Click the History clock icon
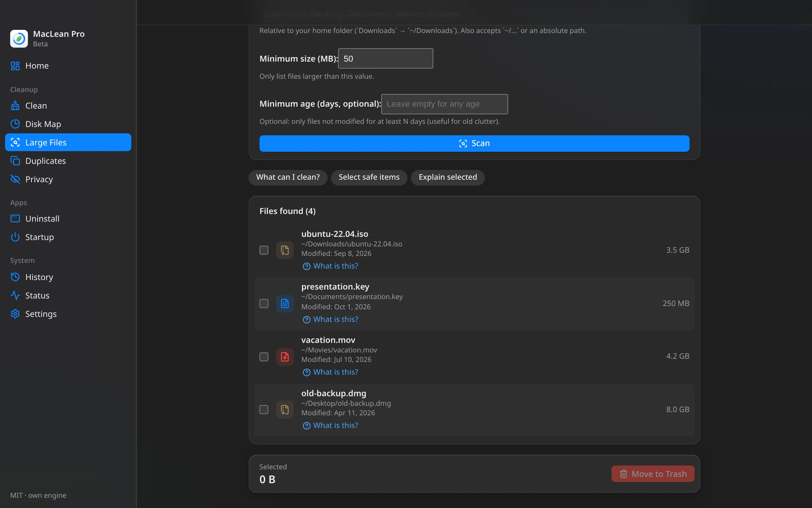Screen dimensions: 812x508 coord(15,277)
